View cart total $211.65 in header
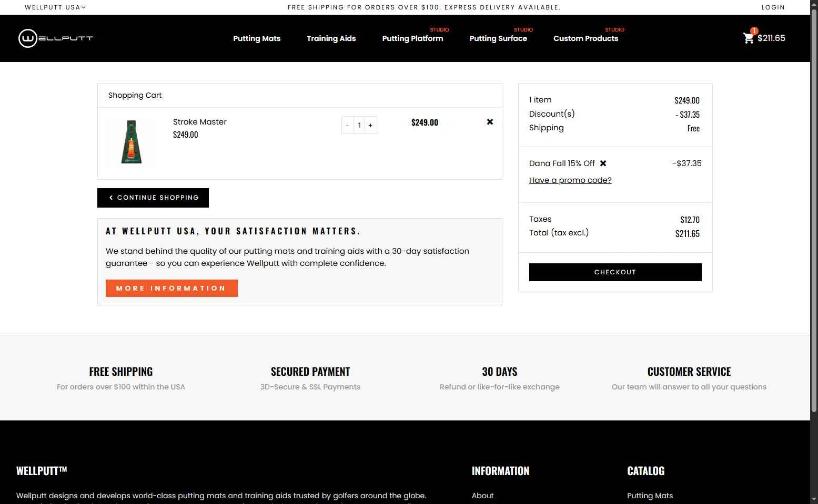The image size is (818, 504). pyautogui.click(x=771, y=38)
